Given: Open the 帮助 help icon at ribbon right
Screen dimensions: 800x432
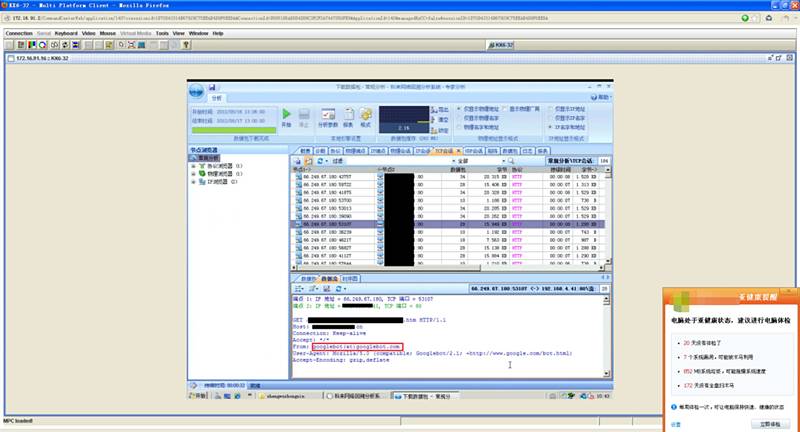Looking at the screenshot, I should tap(594, 97).
